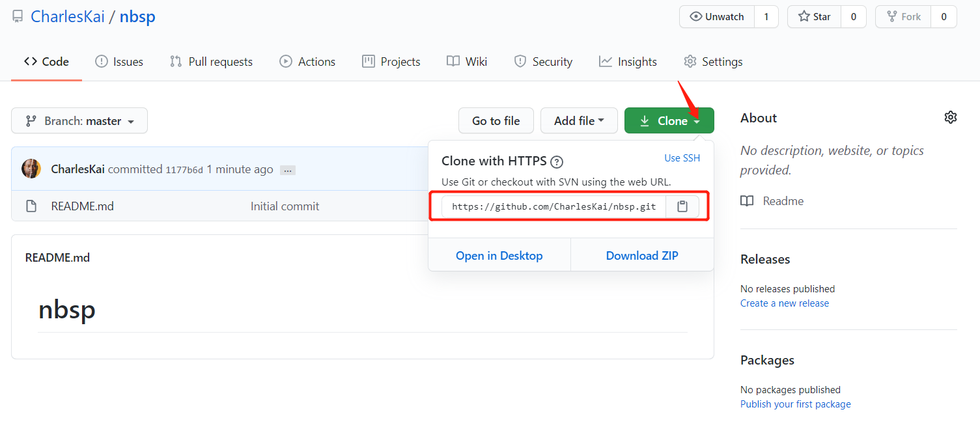Expand commit message ellipsis button
The height and width of the screenshot is (442, 980).
288,170
